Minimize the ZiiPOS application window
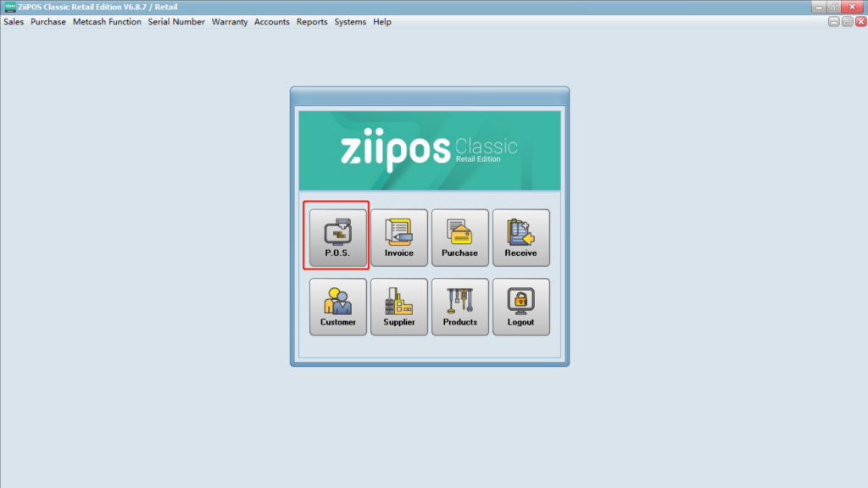Image resolution: width=868 pixels, height=488 pixels. pyautogui.click(x=818, y=7)
